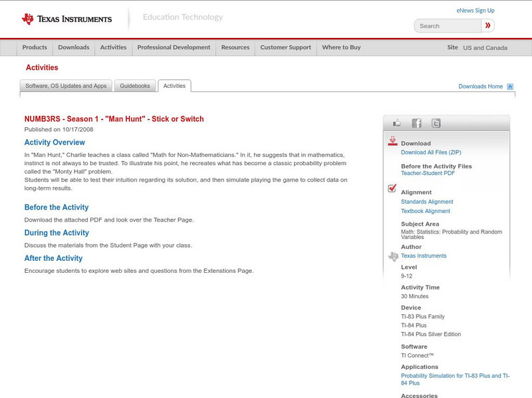Open the Standards Alignment link
532x398 pixels.
click(427, 202)
